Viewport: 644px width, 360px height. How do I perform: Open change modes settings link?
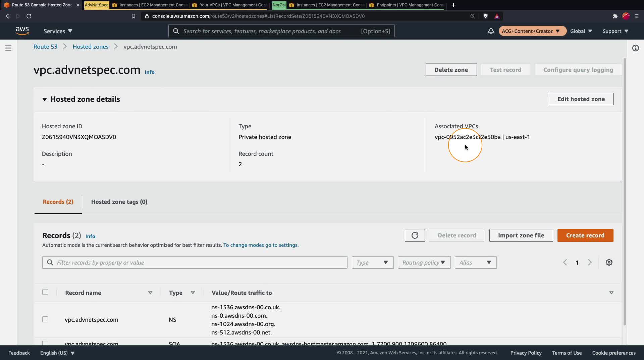coord(261,245)
